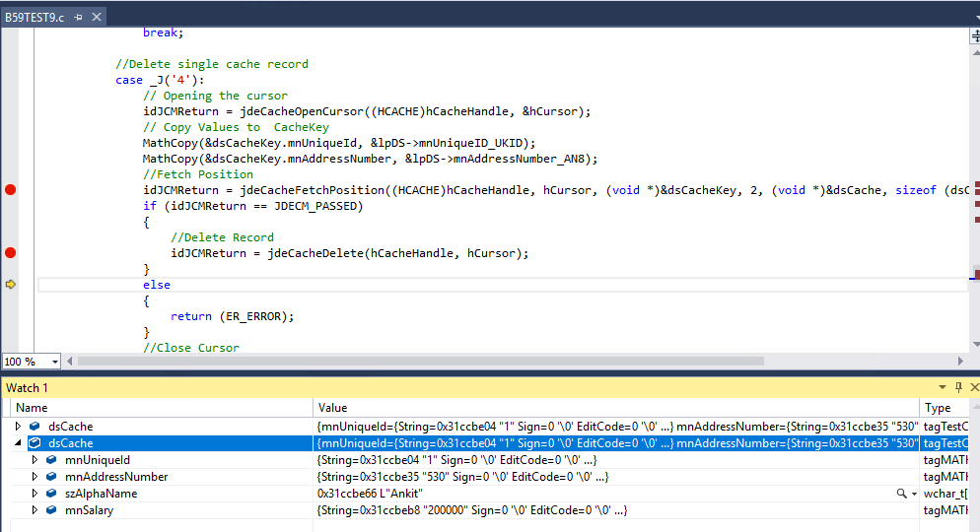This screenshot has height=532, width=980.
Task: Open text visualizer magnifier for szAlphaName
Action: point(901,494)
